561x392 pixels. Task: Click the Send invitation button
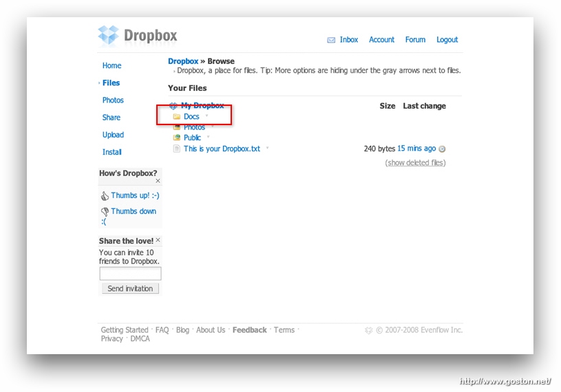tap(130, 288)
